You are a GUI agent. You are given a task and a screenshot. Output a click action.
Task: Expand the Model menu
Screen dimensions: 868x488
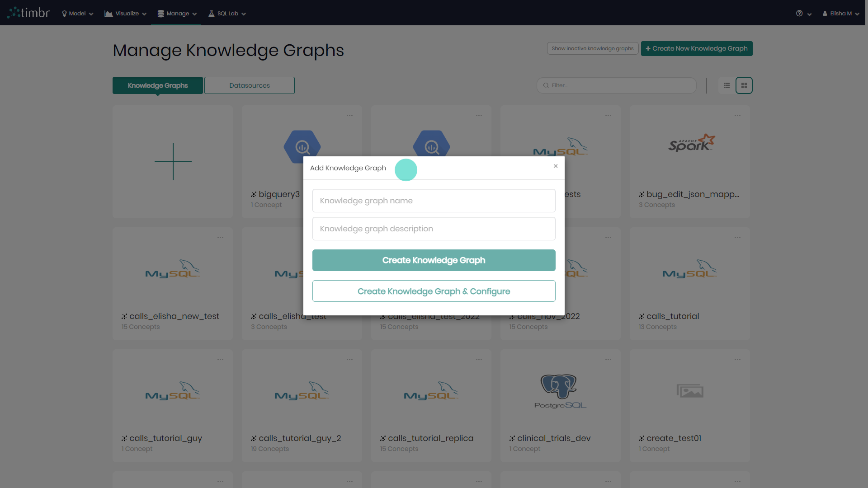[77, 14]
